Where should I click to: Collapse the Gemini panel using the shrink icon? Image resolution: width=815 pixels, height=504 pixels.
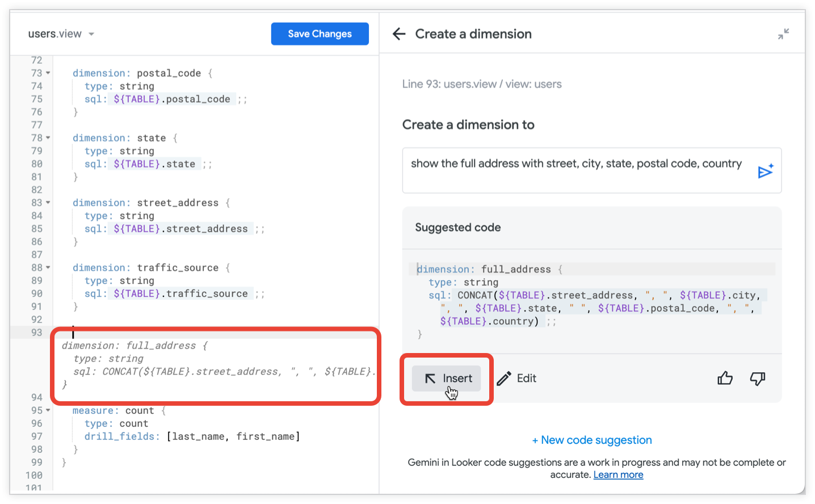pyautogui.click(x=783, y=33)
